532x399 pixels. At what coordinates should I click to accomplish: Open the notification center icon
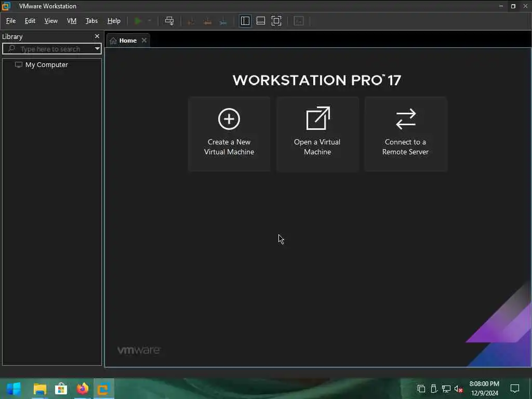click(x=515, y=389)
